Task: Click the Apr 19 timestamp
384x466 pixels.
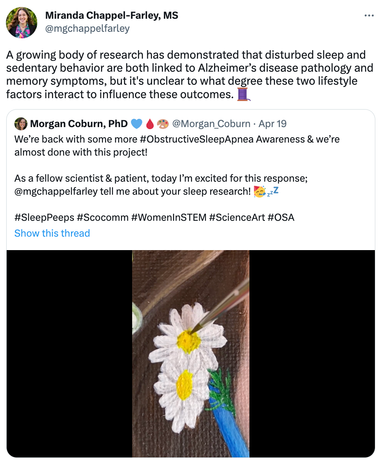Action: pyautogui.click(x=272, y=124)
